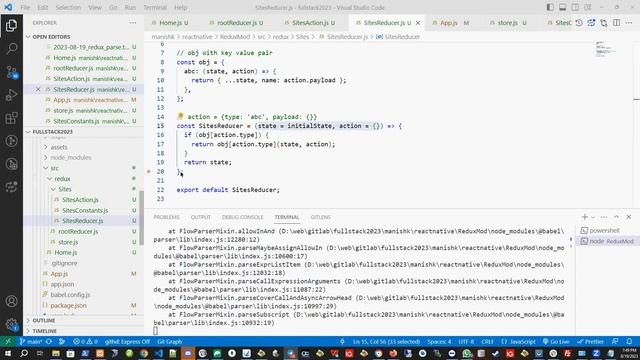Close SitesReducer.js in Open Editors list
Image resolution: width=640 pixels, height=360 pixels.
tap(38, 89)
